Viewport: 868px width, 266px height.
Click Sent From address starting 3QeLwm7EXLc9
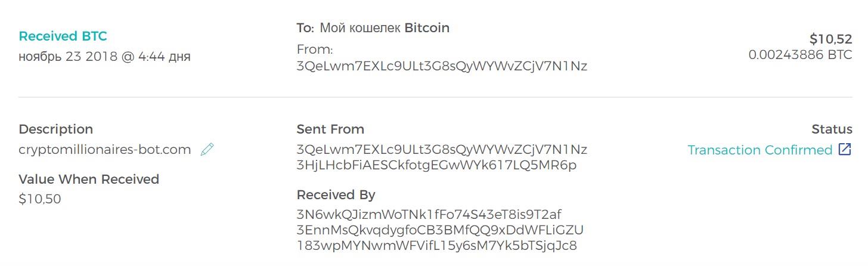point(442,149)
